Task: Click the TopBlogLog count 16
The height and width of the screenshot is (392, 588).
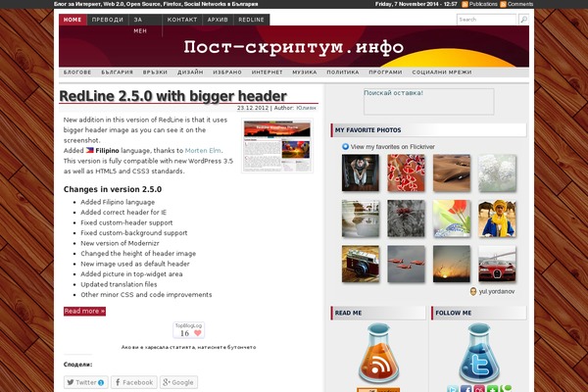Action: pyautogui.click(x=184, y=333)
